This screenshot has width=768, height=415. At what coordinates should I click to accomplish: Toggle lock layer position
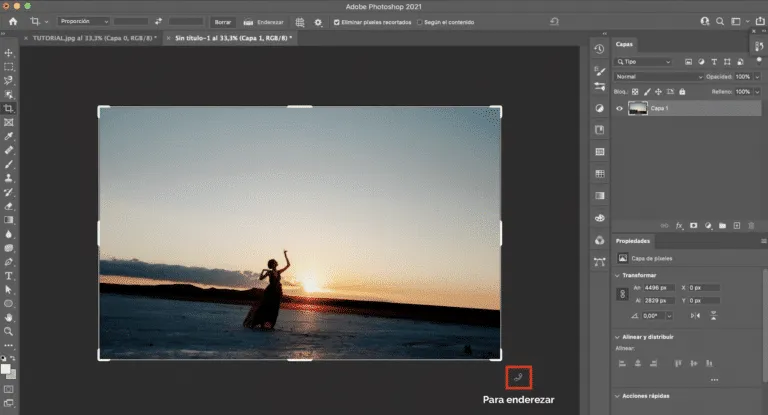coord(658,92)
